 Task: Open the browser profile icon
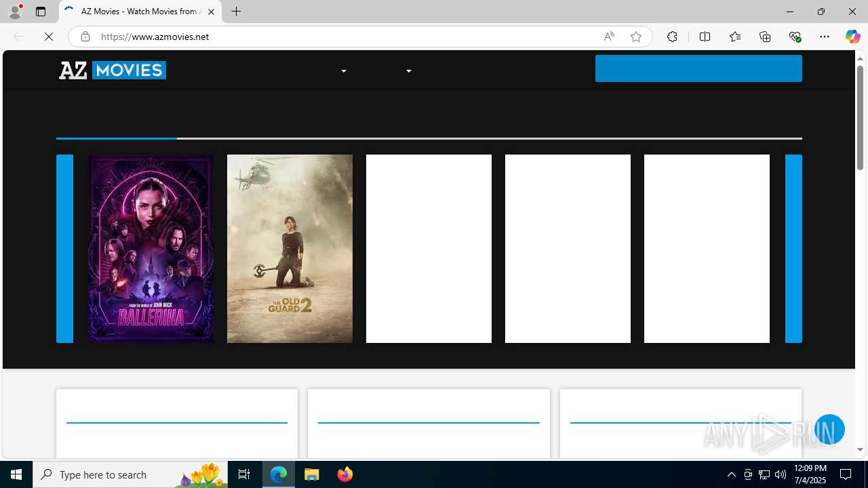[15, 12]
